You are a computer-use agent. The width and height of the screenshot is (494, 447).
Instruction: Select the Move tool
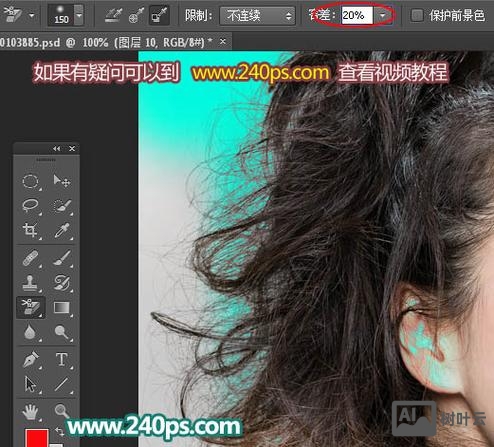tap(61, 181)
